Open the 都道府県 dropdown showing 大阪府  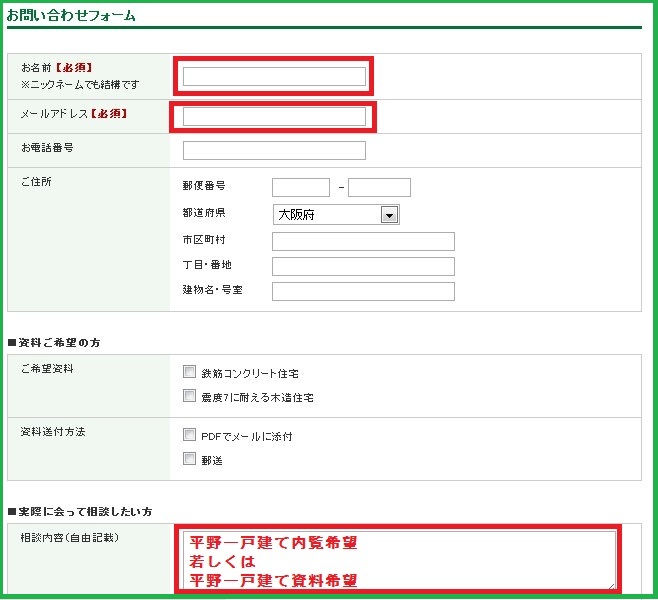336,215
